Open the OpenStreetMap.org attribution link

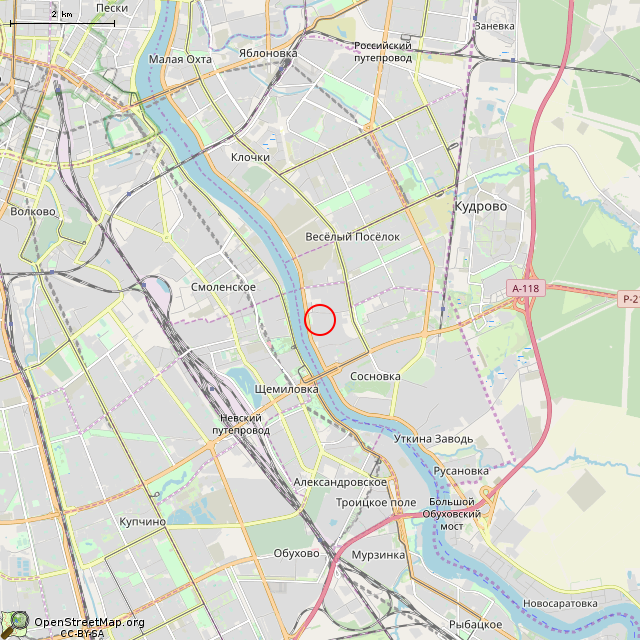[x=89, y=622]
